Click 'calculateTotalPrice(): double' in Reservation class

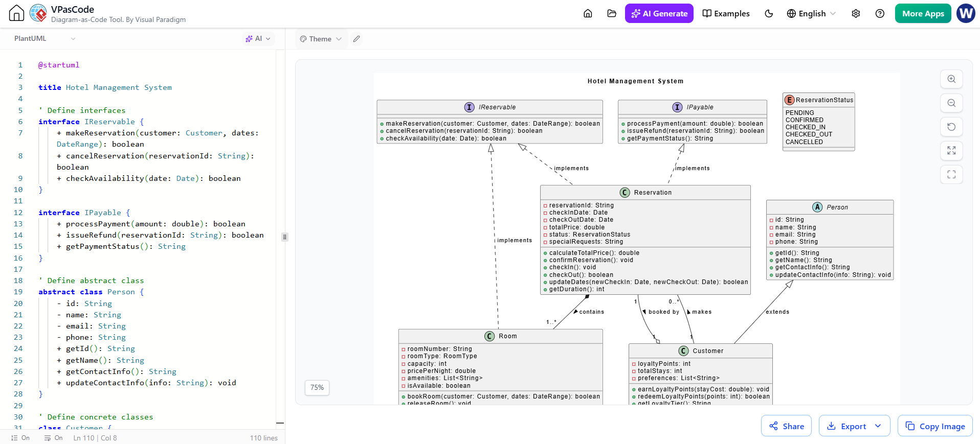[594, 253]
